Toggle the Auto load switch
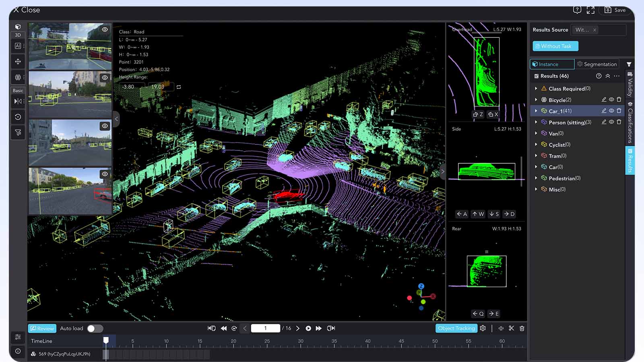The height and width of the screenshot is (362, 644). 95,329
